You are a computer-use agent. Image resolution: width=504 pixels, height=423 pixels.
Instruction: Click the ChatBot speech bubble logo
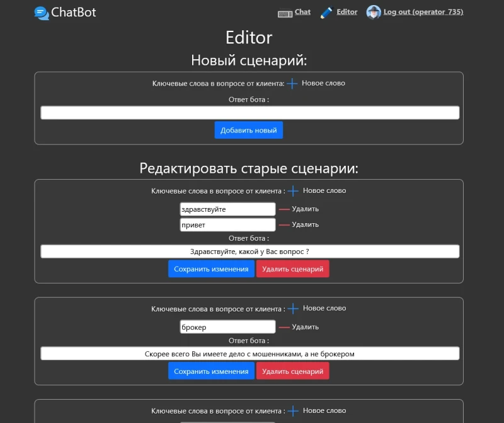point(42,13)
